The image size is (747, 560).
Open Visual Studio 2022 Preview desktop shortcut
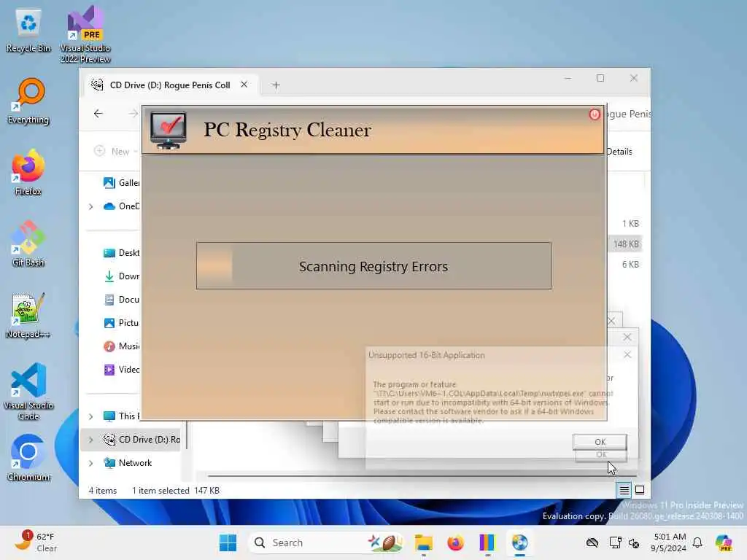[85, 34]
